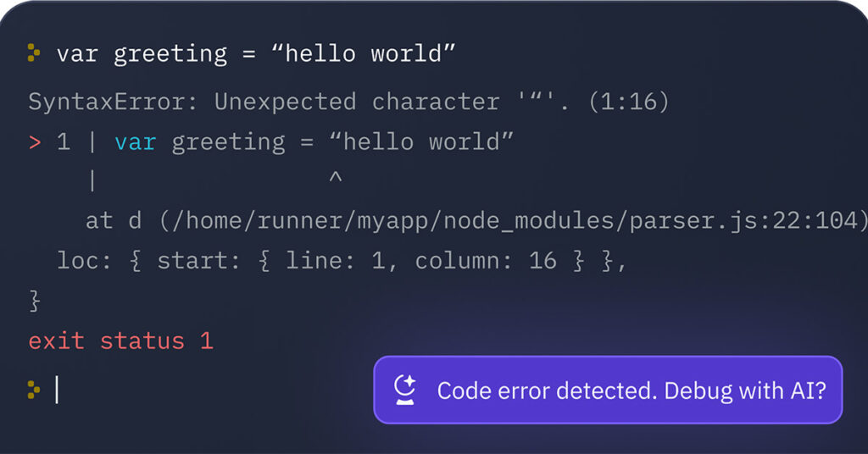Viewport: 868px width, 454px height.
Task: Click the prompt icon on the empty input line
Action: (33, 390)
